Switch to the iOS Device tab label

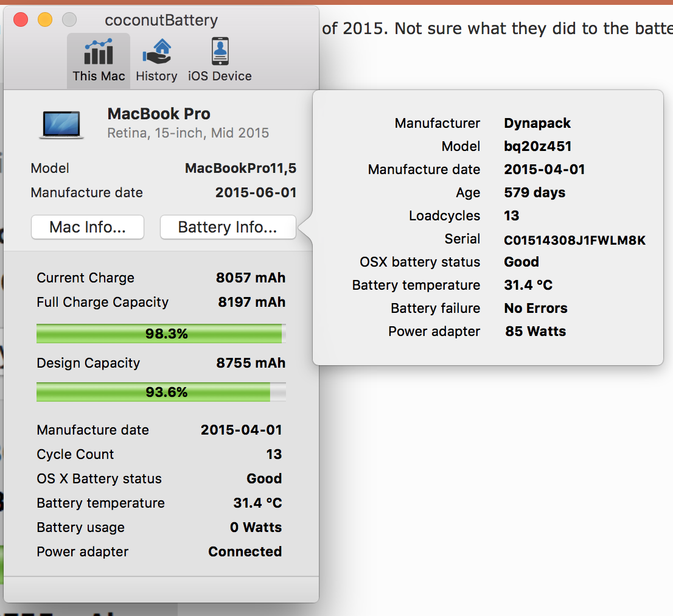click(220, 76)
